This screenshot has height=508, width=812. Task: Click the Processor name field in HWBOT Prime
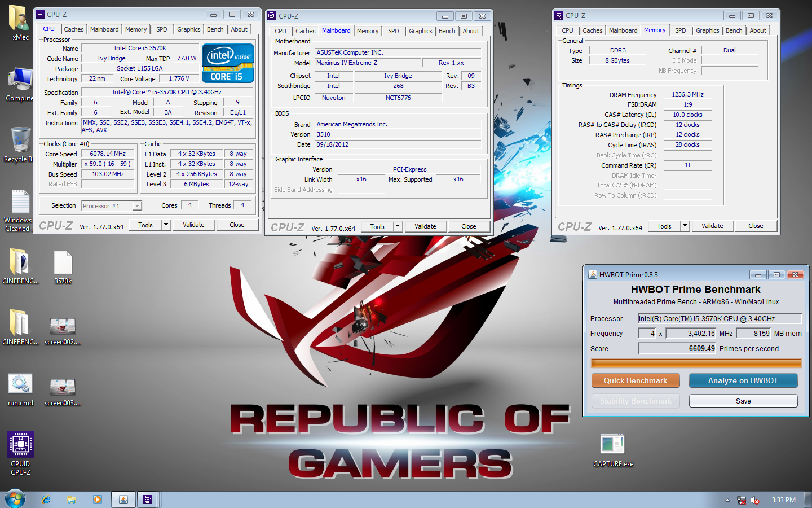click(720, 318)
